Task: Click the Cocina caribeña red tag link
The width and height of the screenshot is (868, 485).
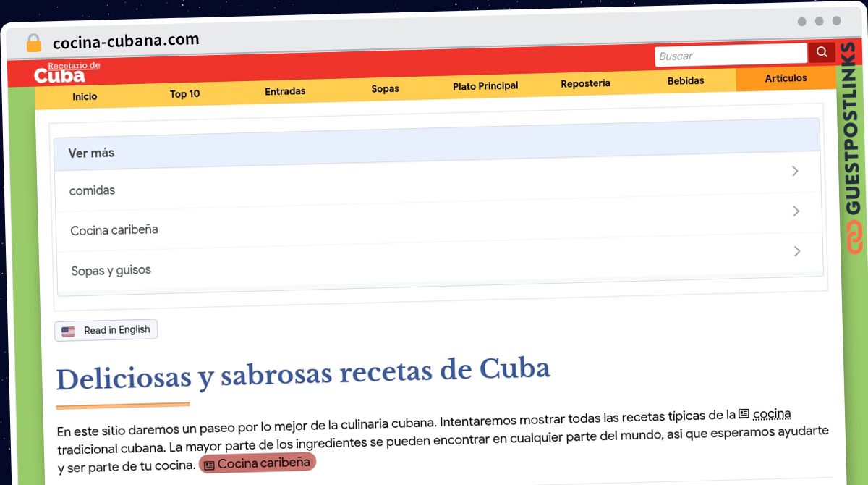Action: [258, 463]
